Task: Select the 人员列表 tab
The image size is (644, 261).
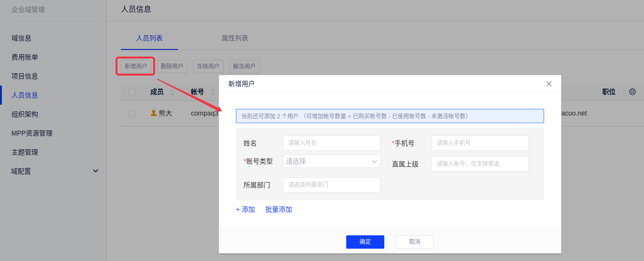Action: tap(149, 38)
